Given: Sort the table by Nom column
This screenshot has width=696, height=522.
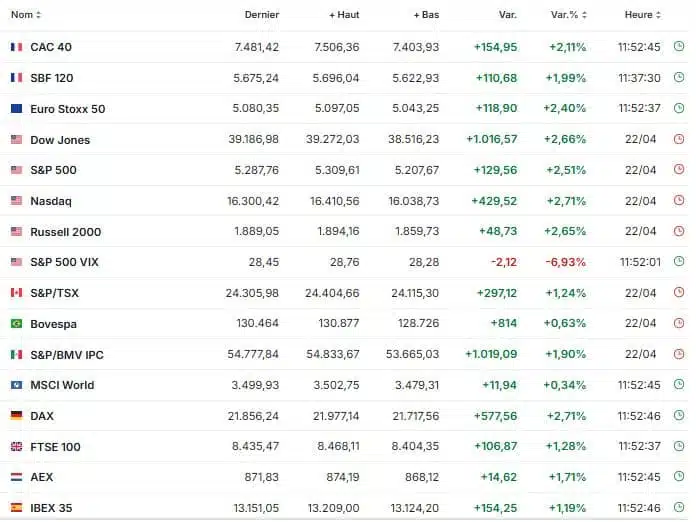Looking at the screenshot, I should 25,15.
